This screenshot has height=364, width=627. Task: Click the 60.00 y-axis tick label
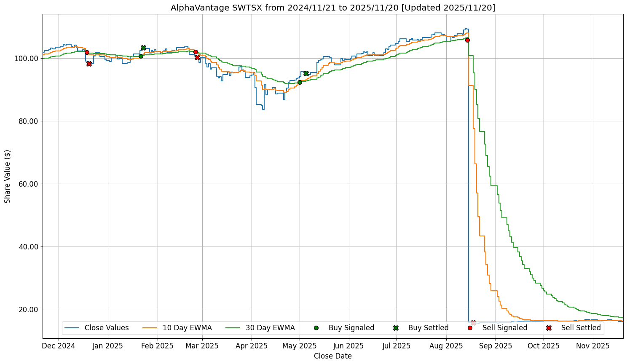click(x=27, y=184)
